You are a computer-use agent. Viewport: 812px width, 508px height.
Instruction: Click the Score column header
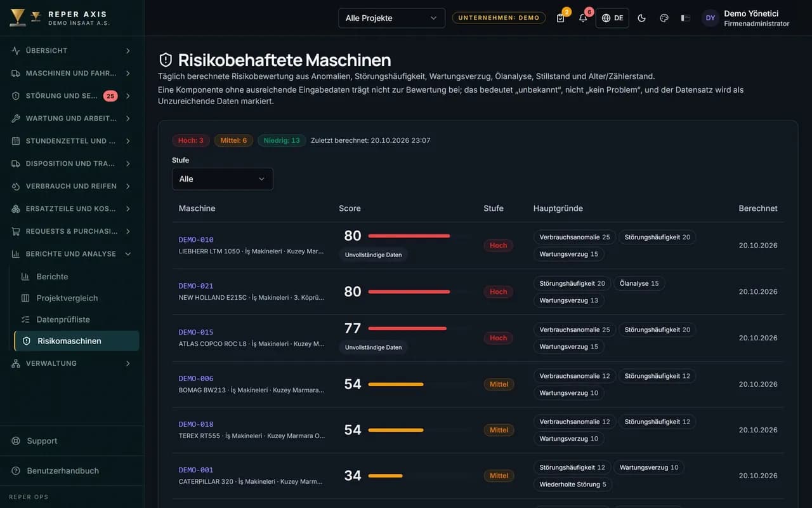tap(350, 208)
